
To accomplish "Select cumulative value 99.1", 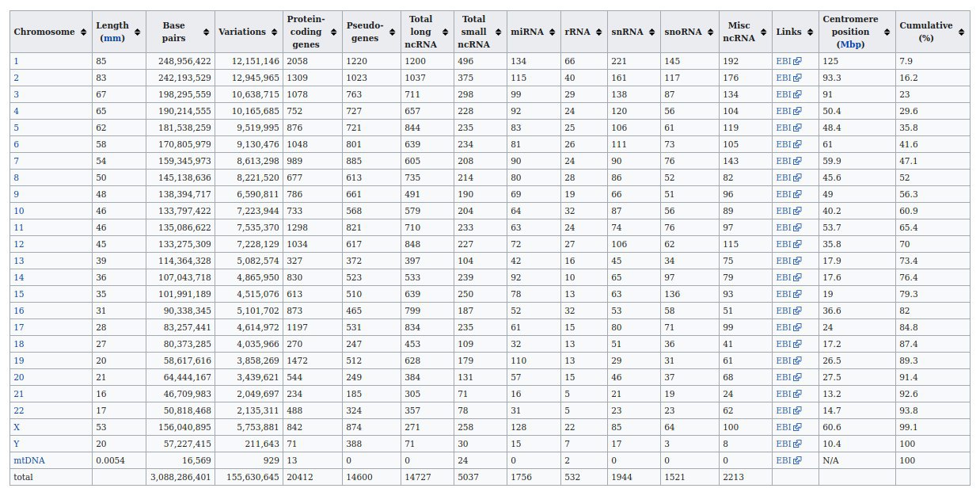I will coord(908,427).
